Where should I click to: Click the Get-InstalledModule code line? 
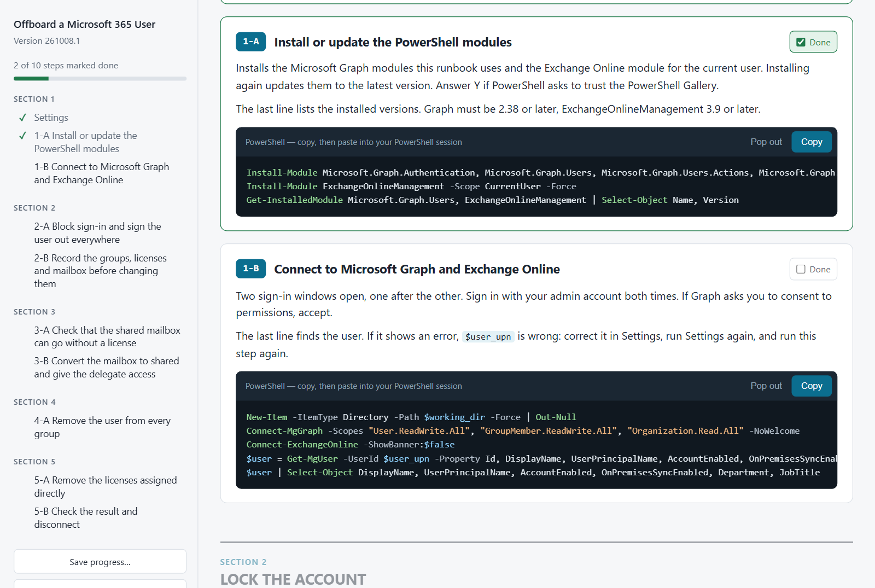(x=492, y=200)
